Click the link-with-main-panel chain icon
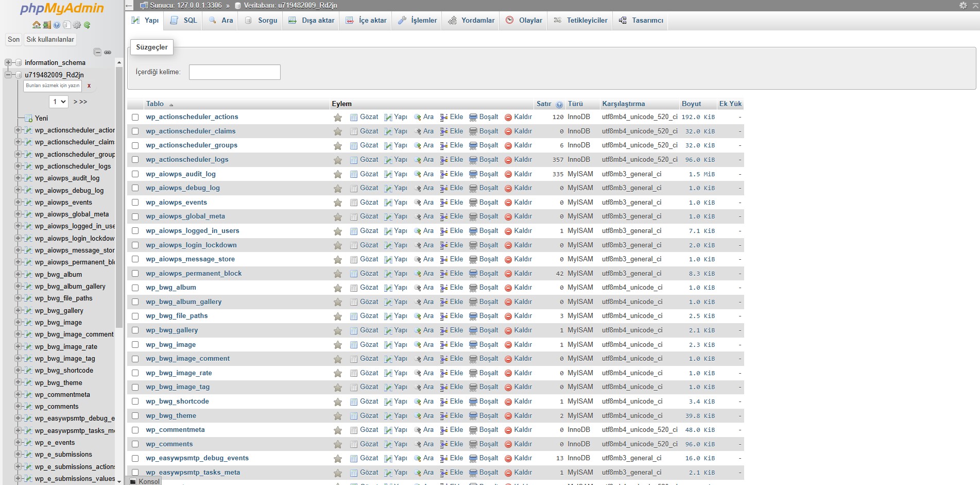980x485 pixels. click(108, 52)
